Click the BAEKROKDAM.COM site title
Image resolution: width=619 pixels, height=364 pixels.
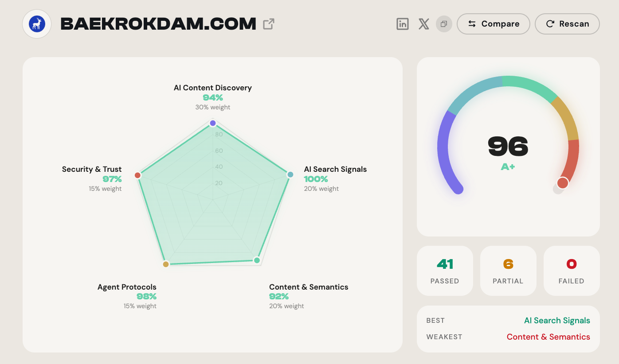coord(158,24)
